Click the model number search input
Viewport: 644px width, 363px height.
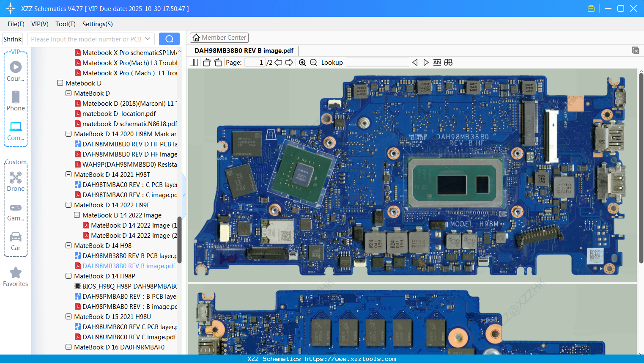pyautogui.click(x=86, y=39)
